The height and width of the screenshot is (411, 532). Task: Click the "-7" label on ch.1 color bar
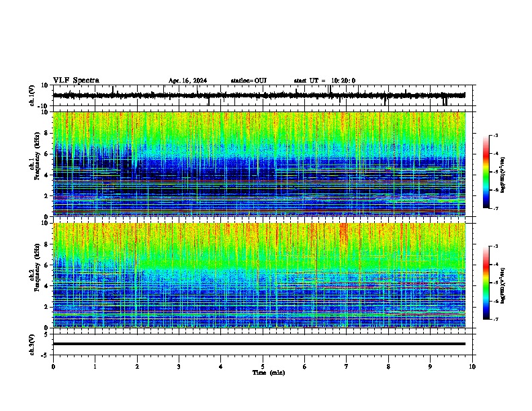pyautogui.click(x=496, y=208)
